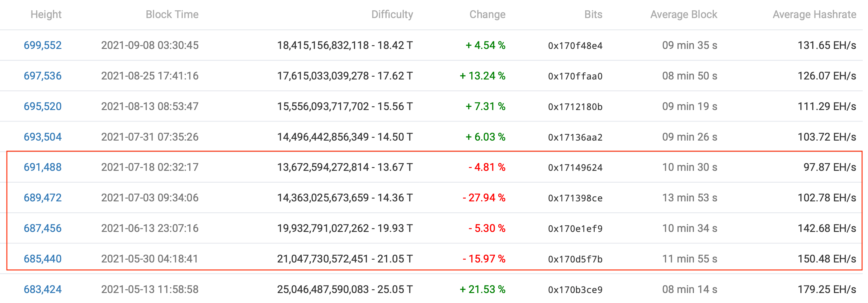868x303 pixels.
Task: Click the Block Time column header
Action: [x=172, y=15]
